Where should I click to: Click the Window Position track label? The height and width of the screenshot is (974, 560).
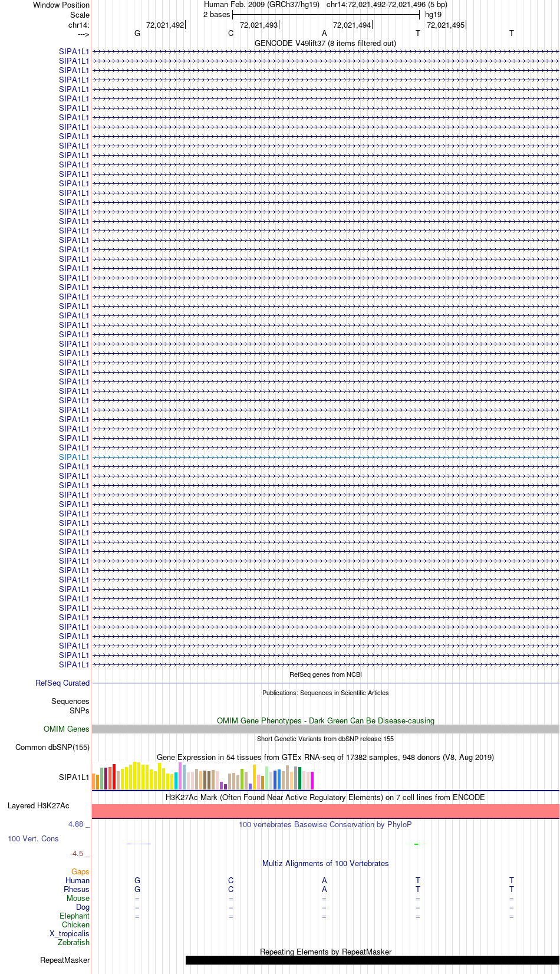click(61, 5)
